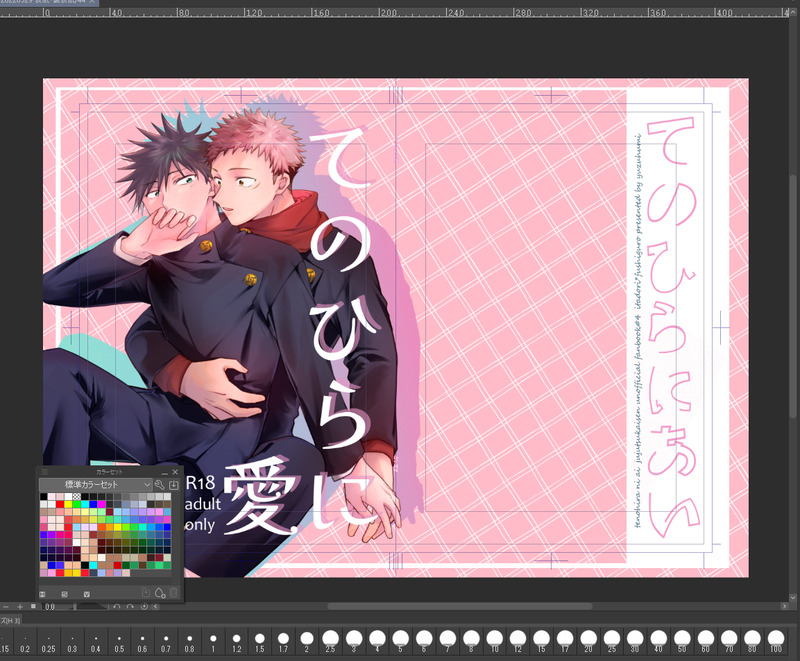The width and height of the screenshot is (800, 661).
Task: Click the zoom in plus icon
Action: (x=20, y=606)
